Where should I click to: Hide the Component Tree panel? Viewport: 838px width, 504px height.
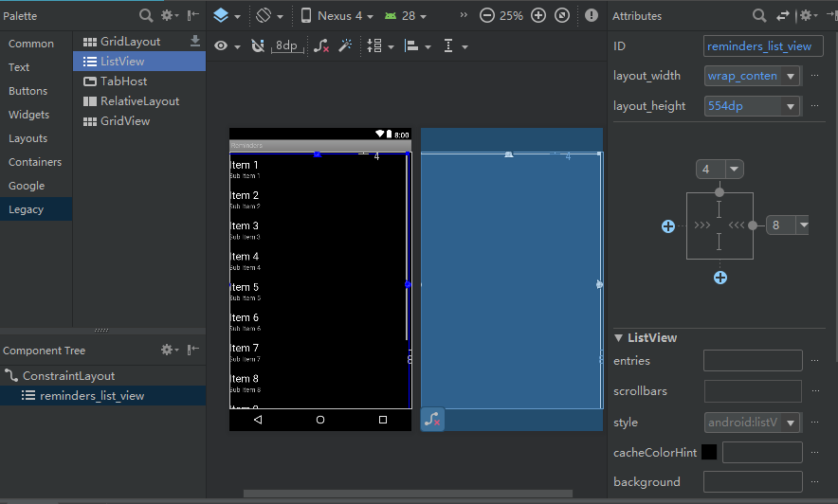coord(193,350)
